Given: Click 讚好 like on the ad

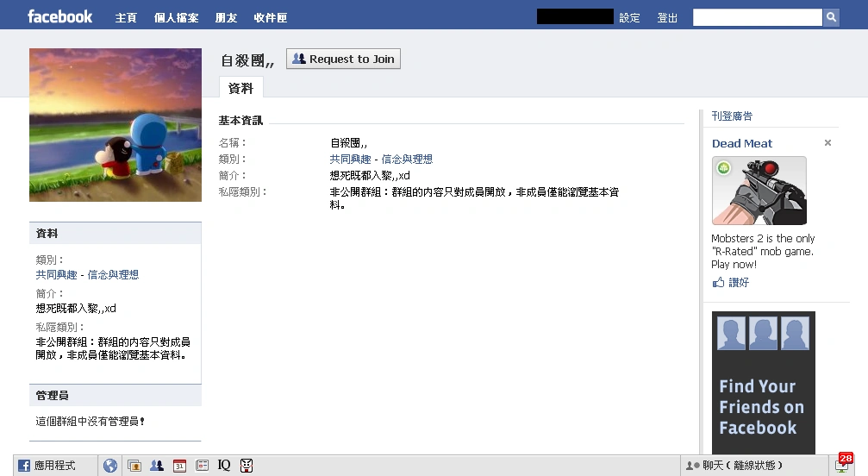Looking at the screenshot, I should pos(739,282).
